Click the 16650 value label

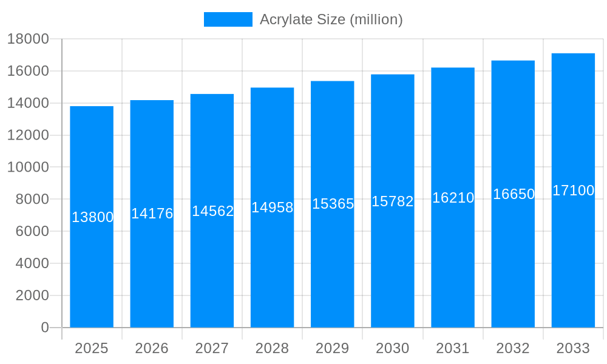(x=512, y=195)
